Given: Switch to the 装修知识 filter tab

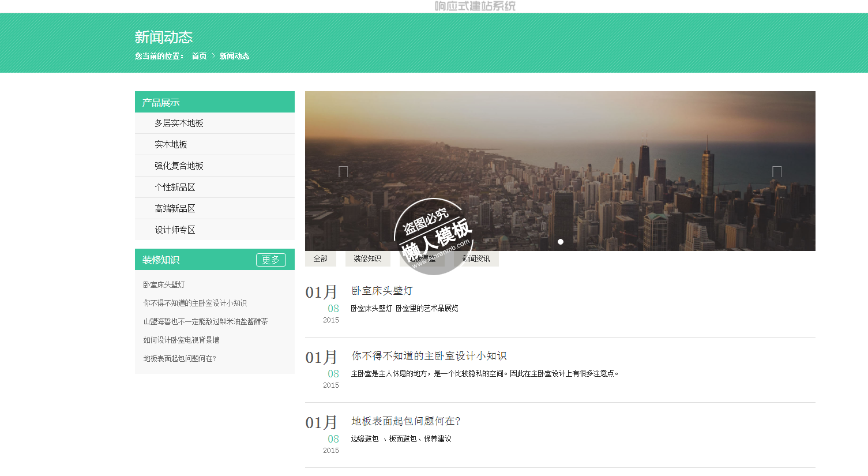Looking at the screenshot, I should (x=367, y=258).
